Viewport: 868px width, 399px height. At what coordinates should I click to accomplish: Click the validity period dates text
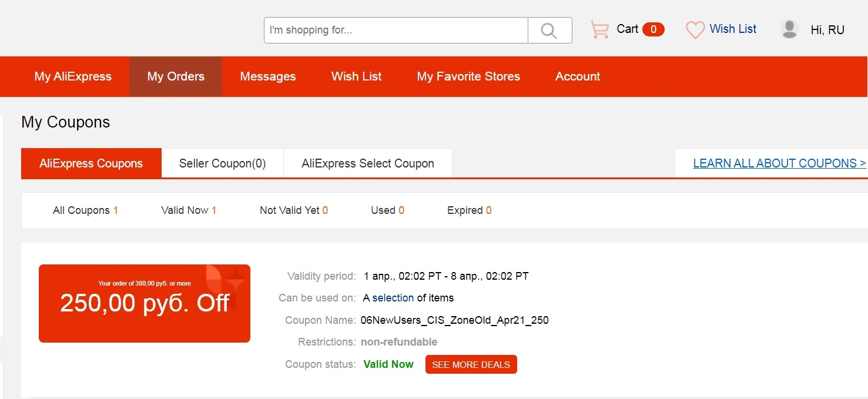446,276
